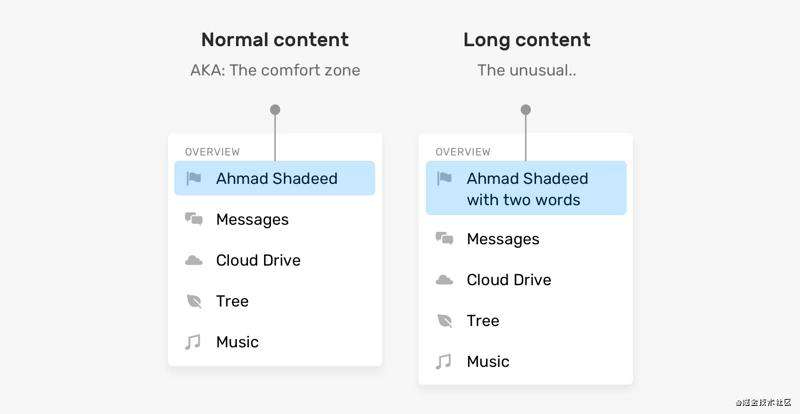Click the leaf icon in the right menu
This screenshot has height=414, width=800.
point(445,321)
